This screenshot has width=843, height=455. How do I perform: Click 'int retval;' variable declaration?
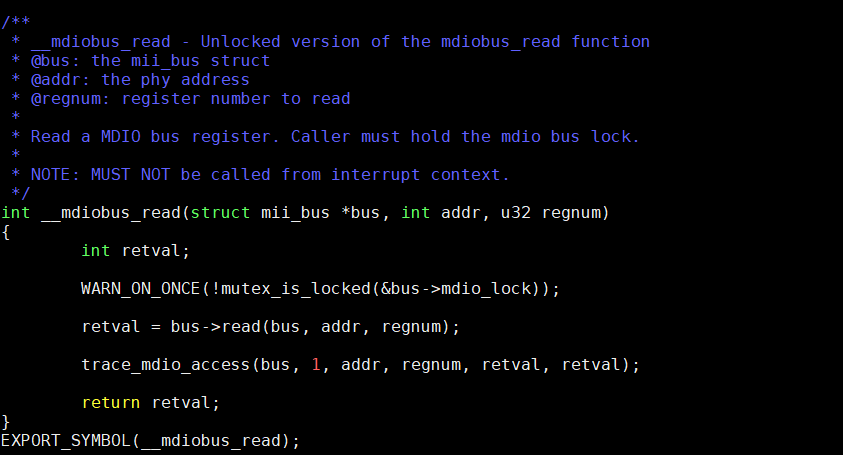pyautogui.click(x=135, y=251)
